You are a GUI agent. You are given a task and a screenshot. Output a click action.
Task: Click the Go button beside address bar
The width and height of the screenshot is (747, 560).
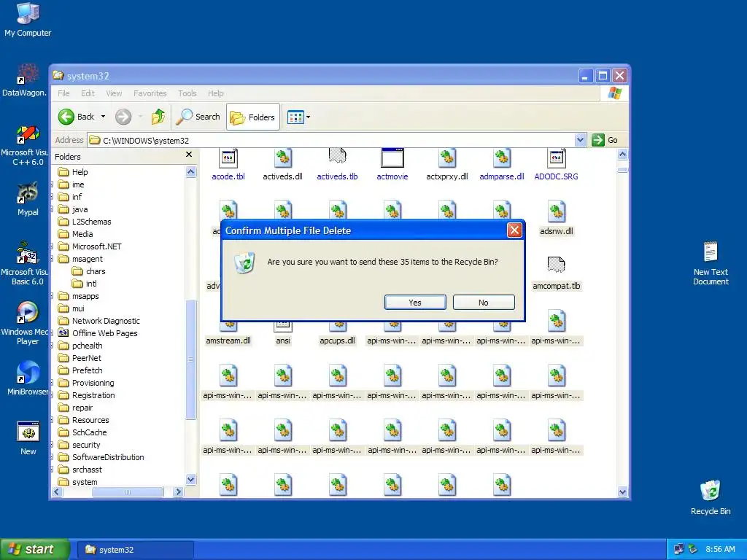(x=605, y=140)
